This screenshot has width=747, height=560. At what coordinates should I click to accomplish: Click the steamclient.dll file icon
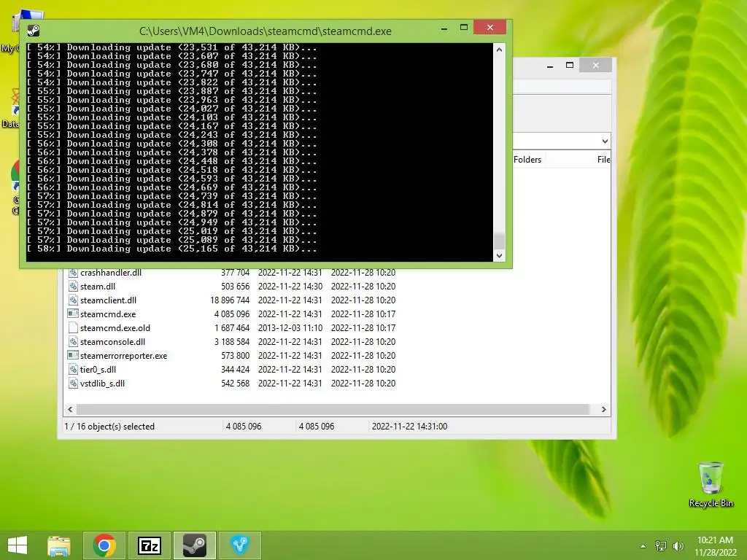pyautogui.click(x=73, y=300)
